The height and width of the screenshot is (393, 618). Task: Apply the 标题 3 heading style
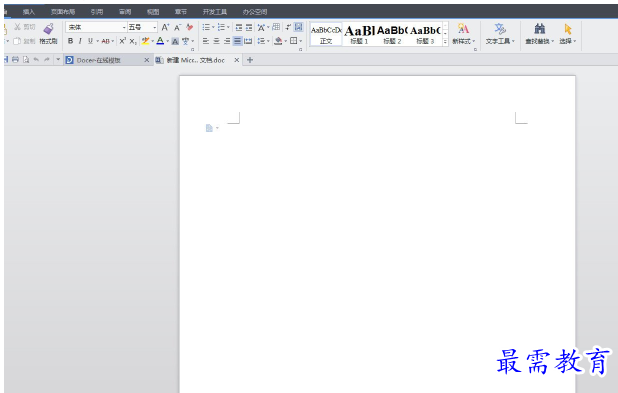pyautogui.click(x=425, y=34)
